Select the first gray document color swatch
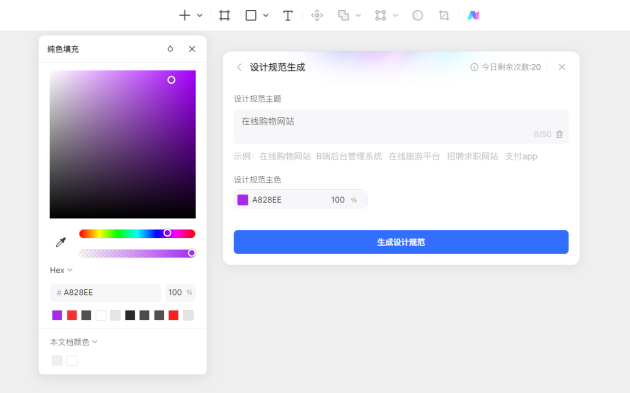The width and height of the screenshot is (630, 393). 57,360
